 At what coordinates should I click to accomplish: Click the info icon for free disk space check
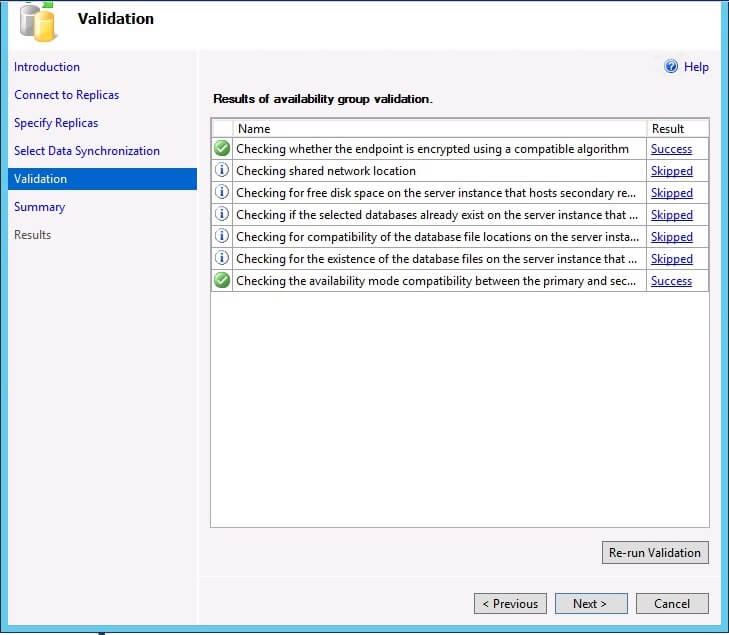click(x=222, y=193)
